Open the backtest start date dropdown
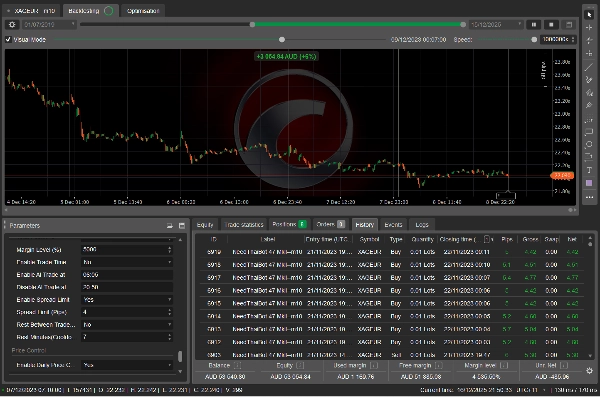The width and height of the screenshot is (600, 397). [x=49, y=25]
